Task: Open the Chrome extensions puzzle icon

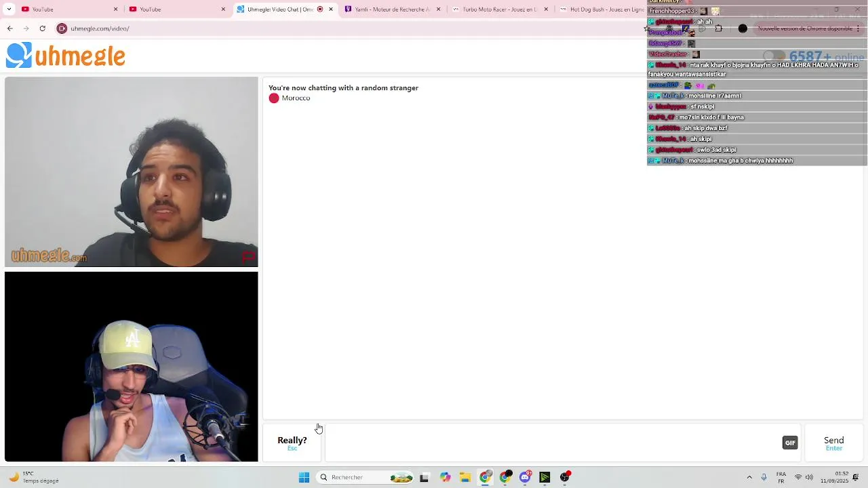Action: 719,28
